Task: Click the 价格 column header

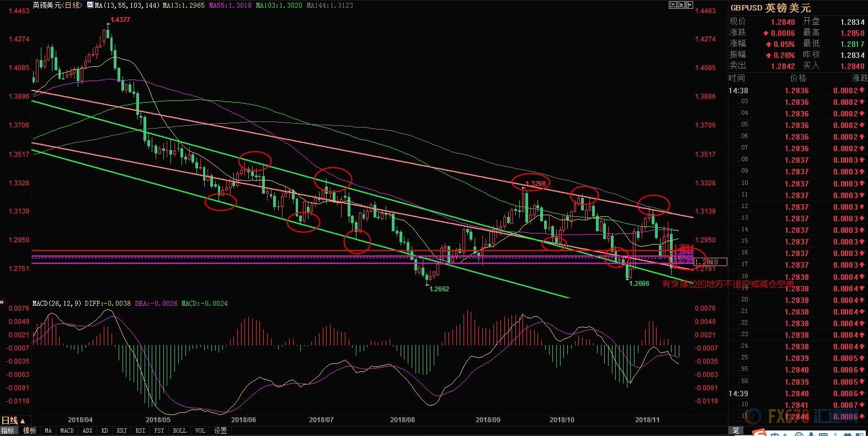Action: (x=798, y=78)
